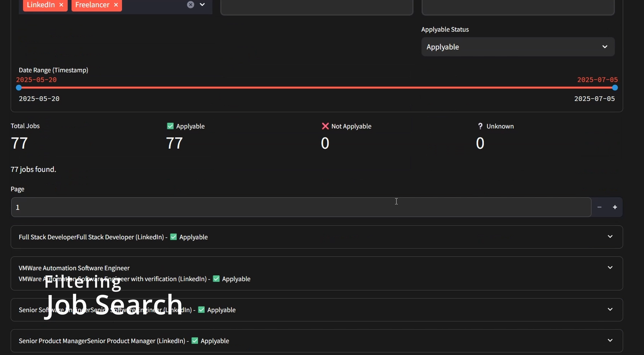The width and height of the screenshot is (644, 355).
Task: Click the date range slider end handle
Action: pyautogui.click(x=615, y=88)
